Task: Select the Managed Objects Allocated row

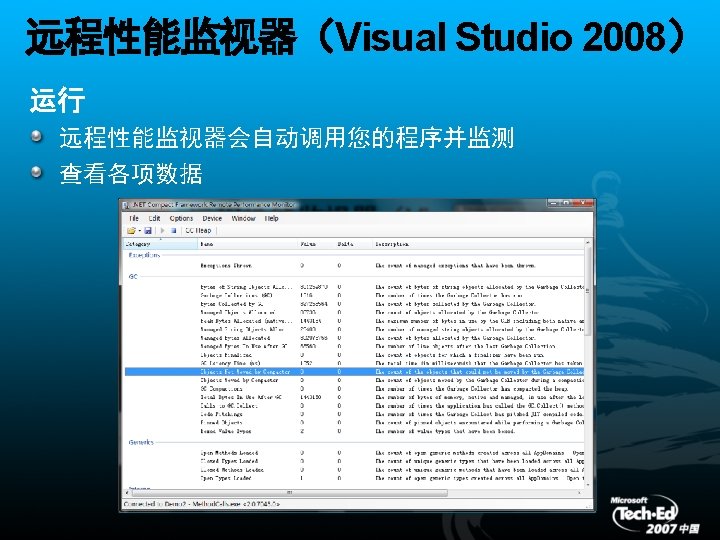Action: click(354, 312)
